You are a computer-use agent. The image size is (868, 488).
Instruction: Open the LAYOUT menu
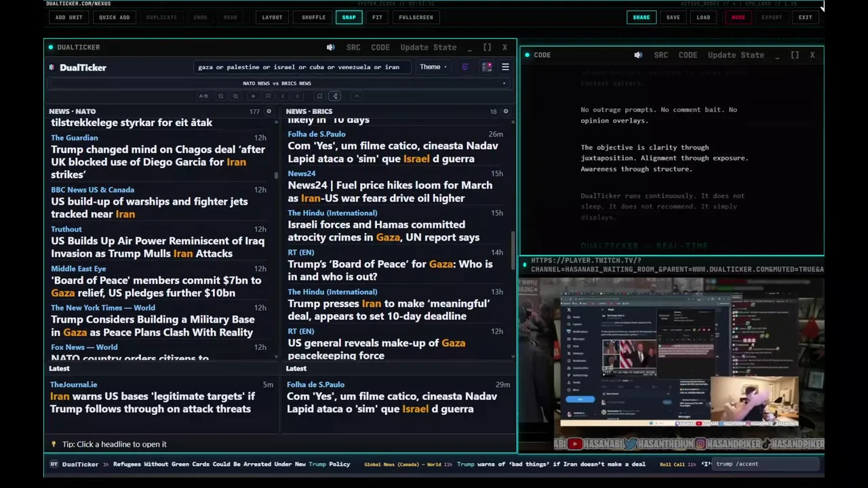pyautogui.click(x=272, y=17)
